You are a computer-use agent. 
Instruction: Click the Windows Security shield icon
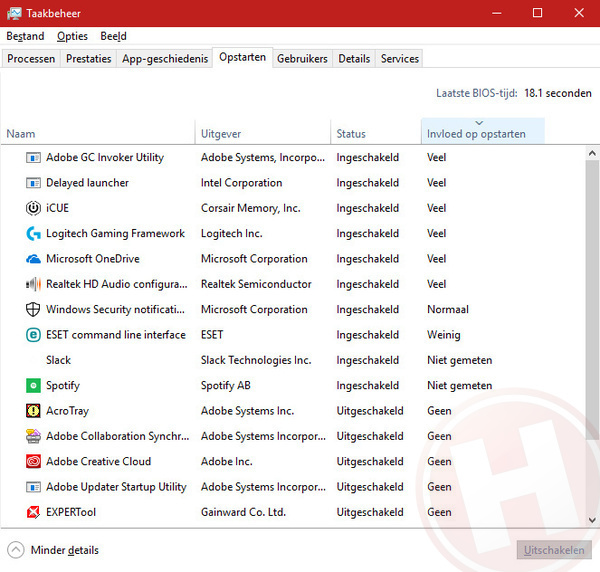pyautogui.click(x=33, y=310)
